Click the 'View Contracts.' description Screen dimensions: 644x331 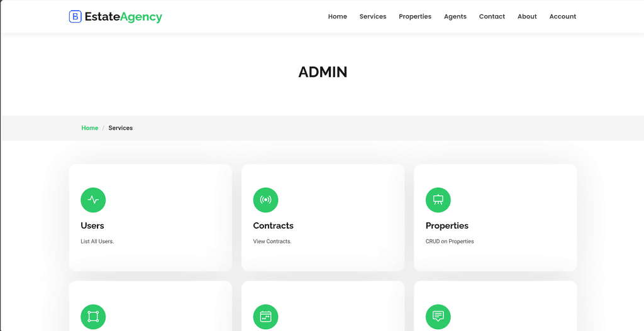pyautogui.click(x=272, y=241)
